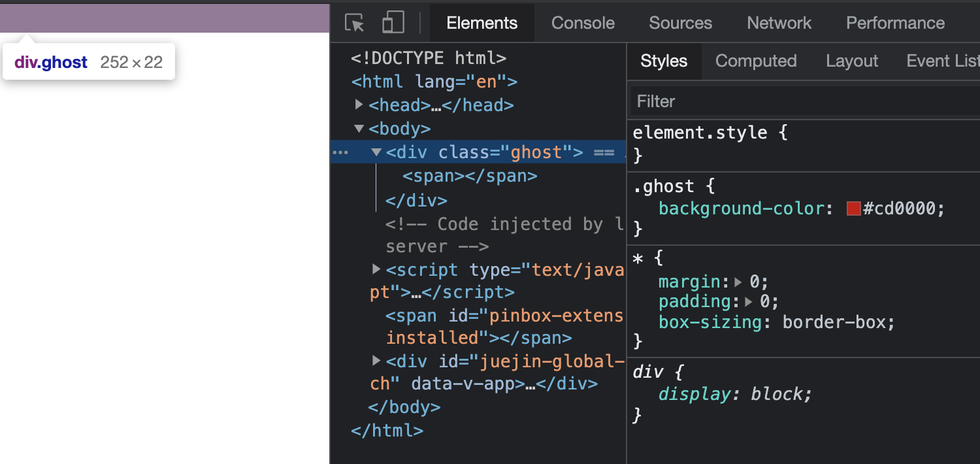The width and height of the screenshot is (980, 464).
Task: Click the three-dots beside selected div row
Action: pyautogui.click(x=340, y=152)
